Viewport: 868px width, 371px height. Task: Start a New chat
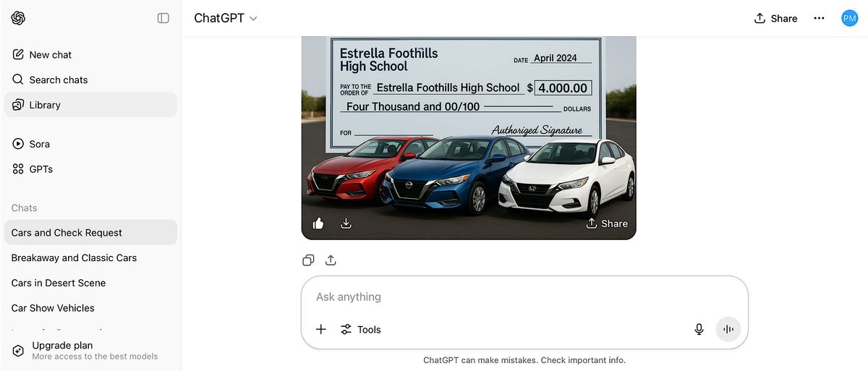coord(90,54)
